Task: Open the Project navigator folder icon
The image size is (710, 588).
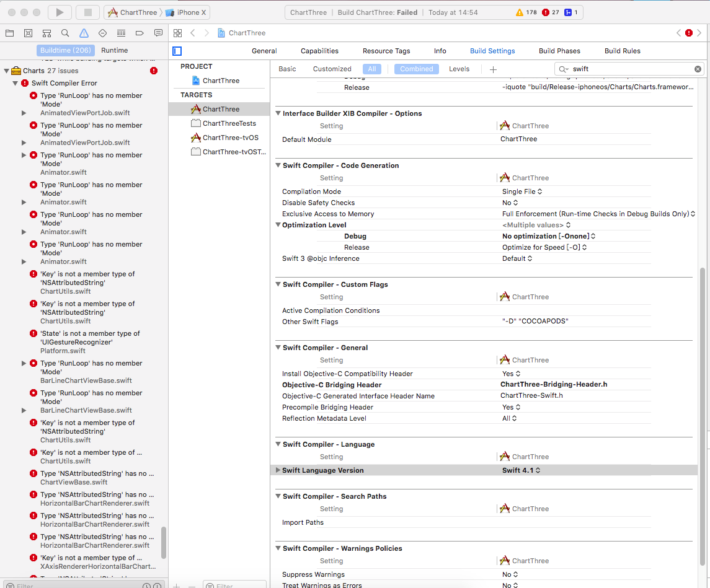Action: [x=10, y=33]
